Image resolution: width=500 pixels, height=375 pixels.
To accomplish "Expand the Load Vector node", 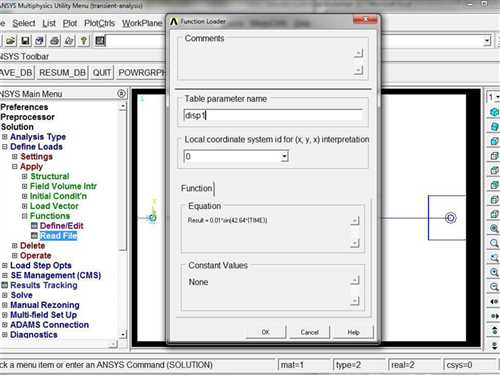I will (25, 206).
